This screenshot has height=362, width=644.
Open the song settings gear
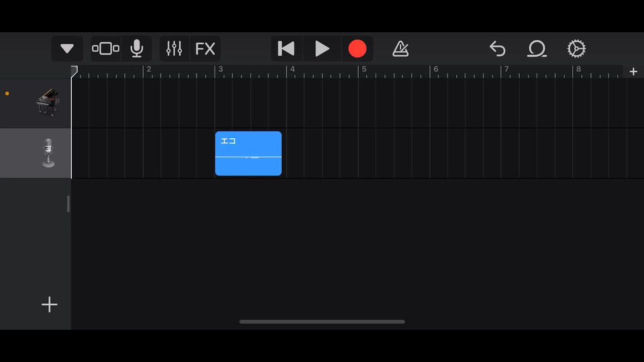click(x=576, y=49)
